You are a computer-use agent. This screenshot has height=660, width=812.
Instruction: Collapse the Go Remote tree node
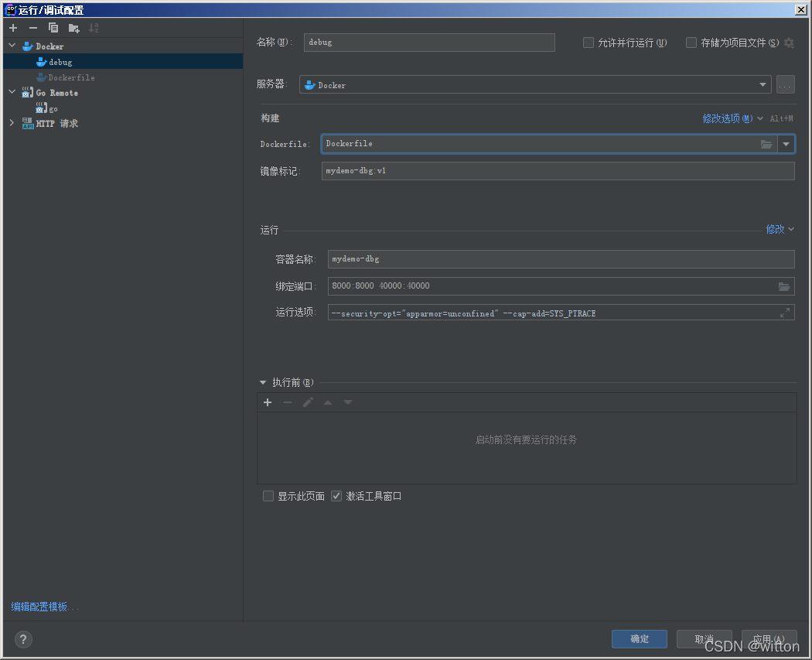click(12, 92)
